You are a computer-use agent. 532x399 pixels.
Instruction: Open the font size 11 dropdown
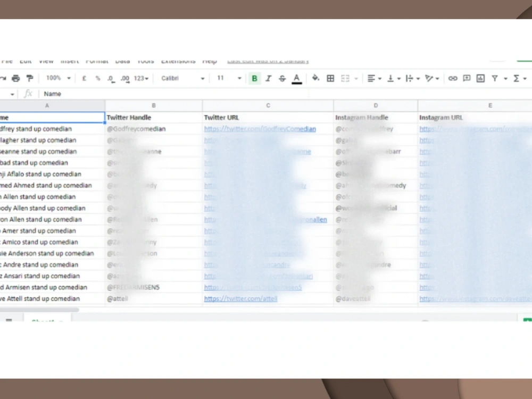[x=229, y=78]
